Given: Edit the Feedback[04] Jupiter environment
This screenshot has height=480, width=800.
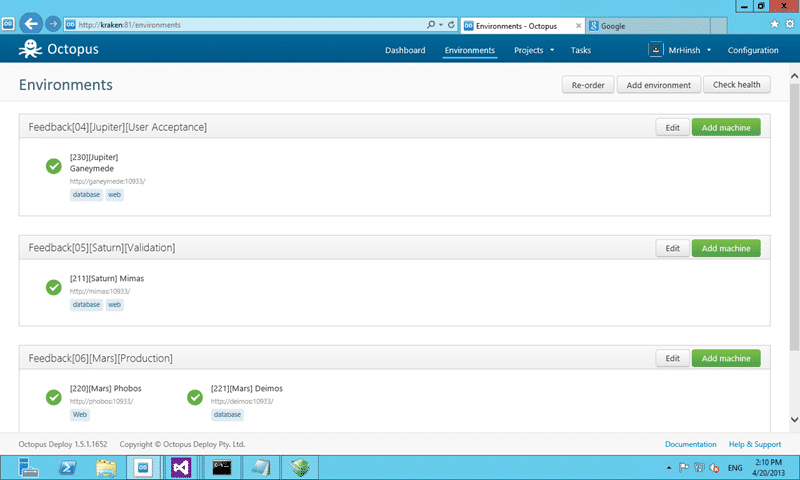Looking at the screenshot, I should click(x=672, y=128).
